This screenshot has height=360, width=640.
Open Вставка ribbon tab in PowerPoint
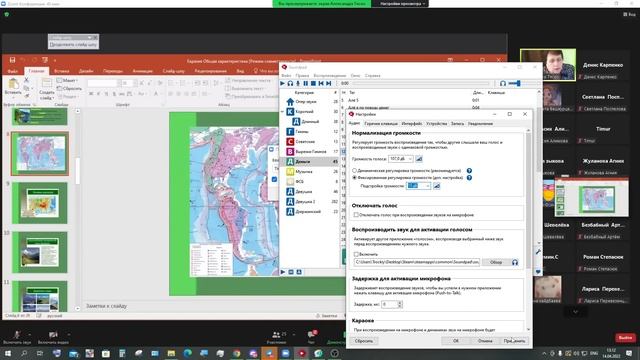[62, 71]
